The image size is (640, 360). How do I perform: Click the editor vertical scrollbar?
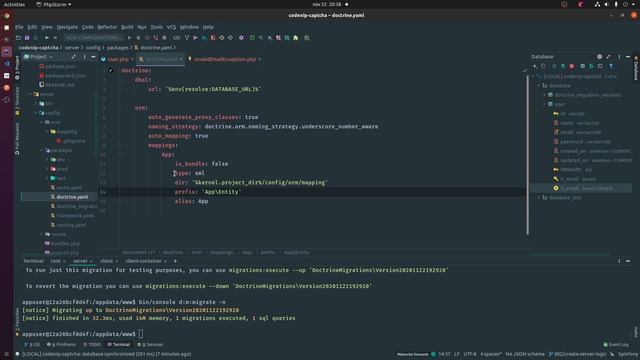[527, 155]
